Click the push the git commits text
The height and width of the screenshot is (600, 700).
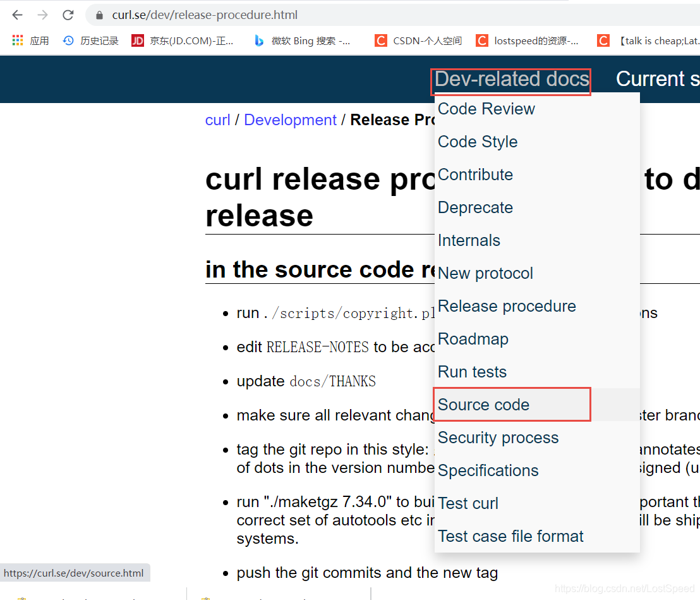pos(367,573)
